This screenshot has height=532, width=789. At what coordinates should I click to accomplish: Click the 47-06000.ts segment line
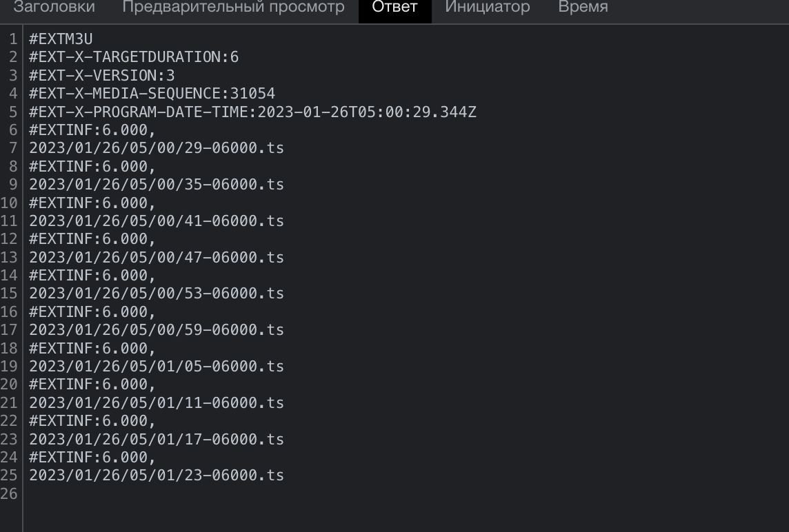click(157, 257)
